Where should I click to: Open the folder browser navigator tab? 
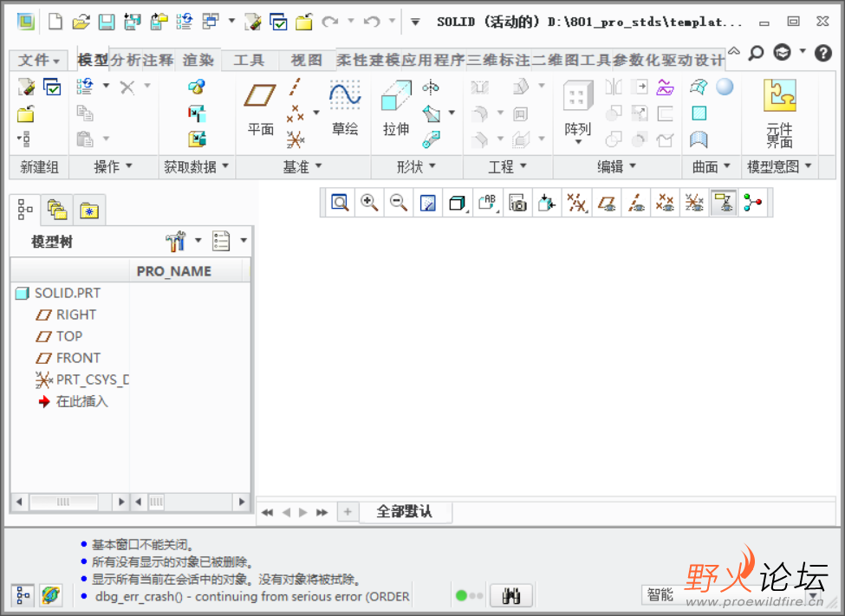[x=57, y=210]
